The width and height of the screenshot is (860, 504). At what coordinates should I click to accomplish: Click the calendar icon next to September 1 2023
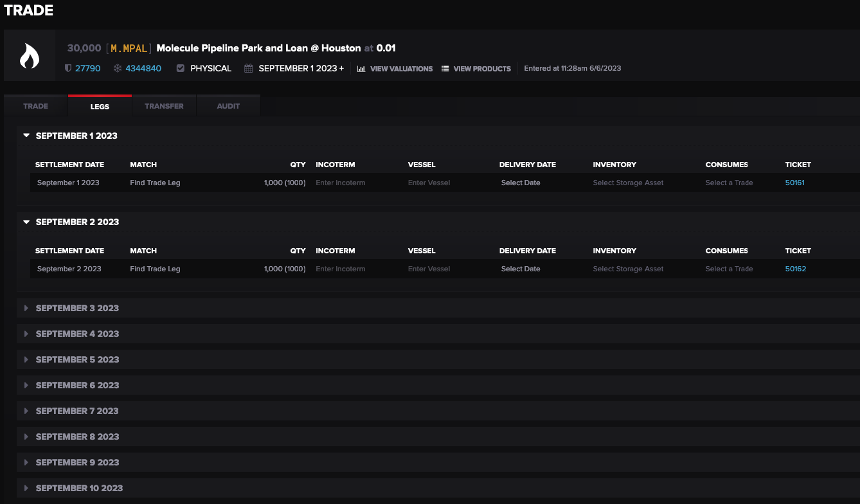pyautogui.click(x=249, y=68)
